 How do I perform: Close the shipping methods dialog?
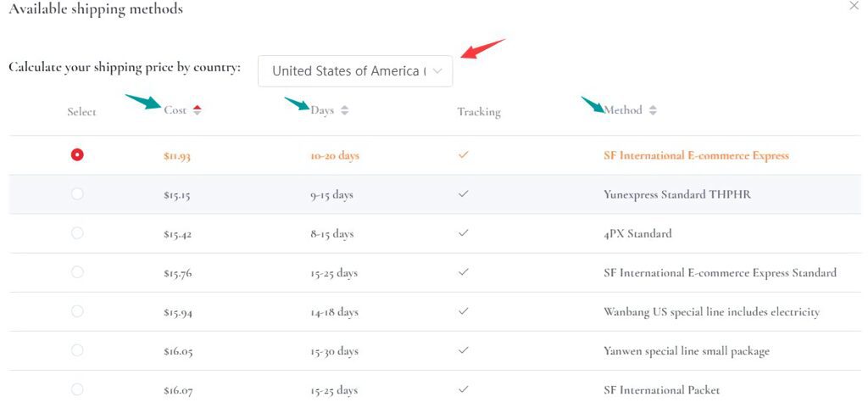(853, 6)
